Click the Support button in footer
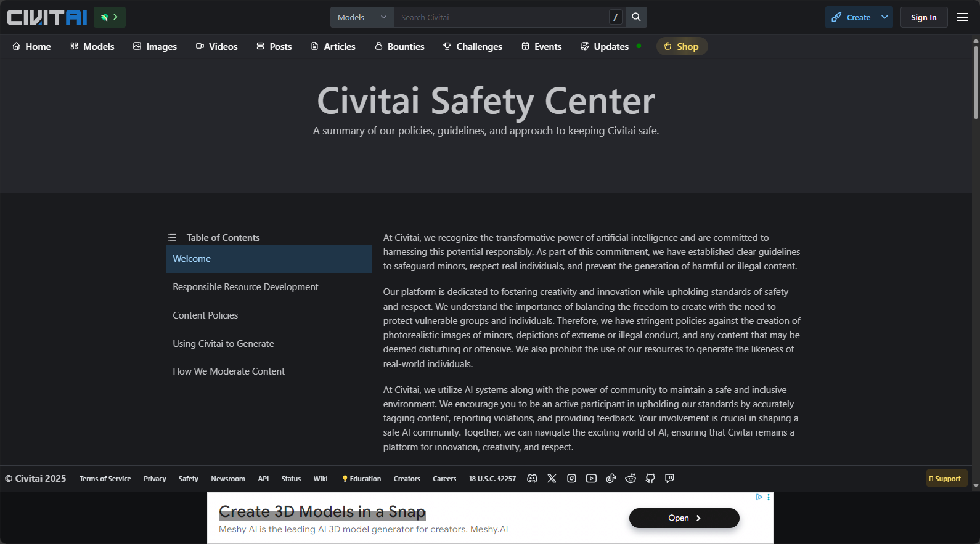This screenshot has width=980, height=544. (x=946, y=479)
